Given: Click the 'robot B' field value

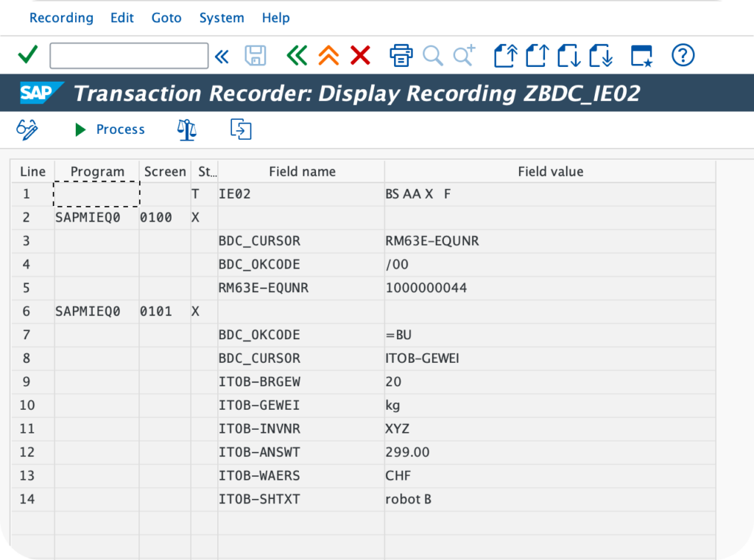Looking at the screenshot, I should [x=550, y=500].
